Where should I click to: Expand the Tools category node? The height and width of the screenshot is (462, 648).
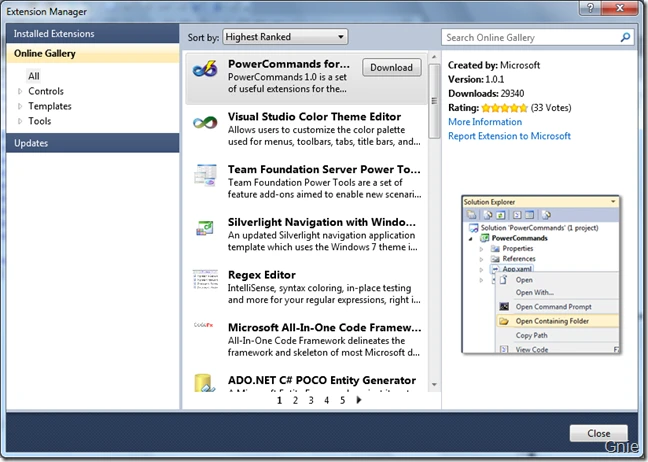(x=20, y=121)
